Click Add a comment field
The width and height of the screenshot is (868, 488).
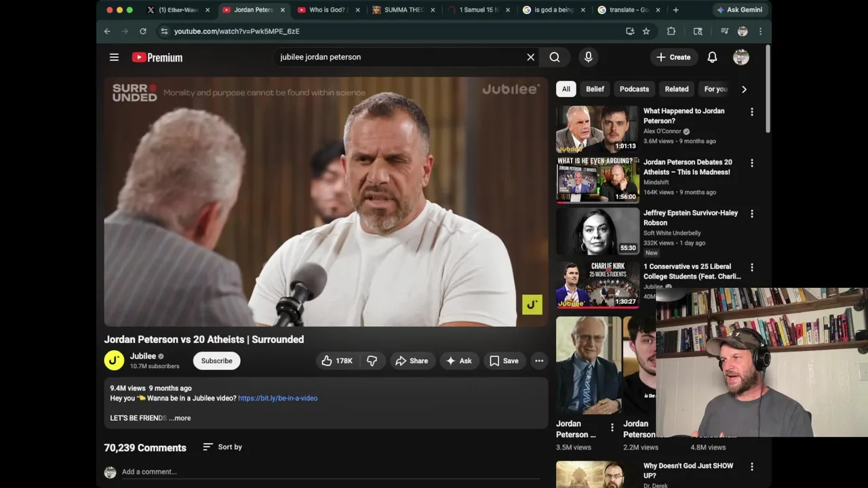[331, 472]
